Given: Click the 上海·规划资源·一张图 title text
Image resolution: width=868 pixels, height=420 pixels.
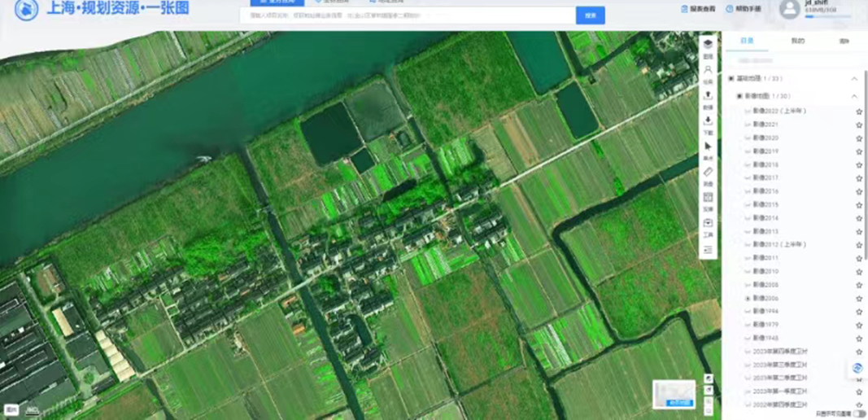Looking at the screenshot, I should 117,8.
